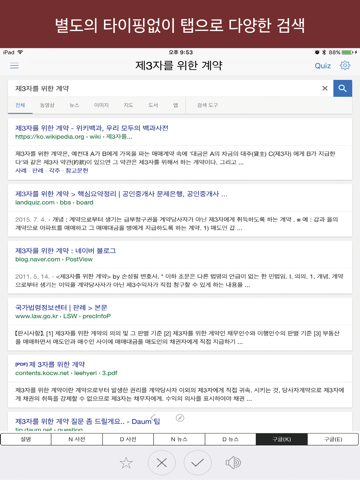Click the 각주 sublink under the Wikipedia result

click(x=54, y=171)
